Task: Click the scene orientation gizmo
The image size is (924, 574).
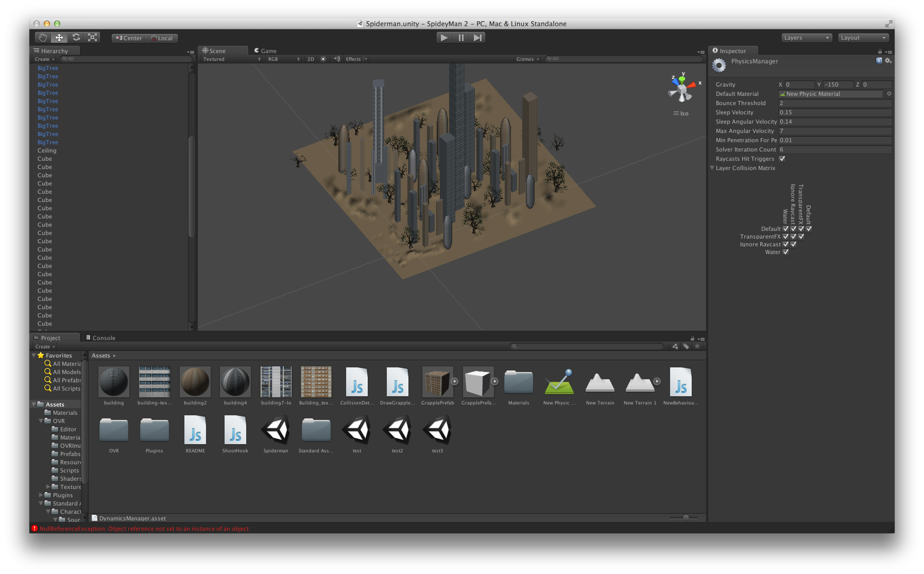Action: [x=682, y=90]
